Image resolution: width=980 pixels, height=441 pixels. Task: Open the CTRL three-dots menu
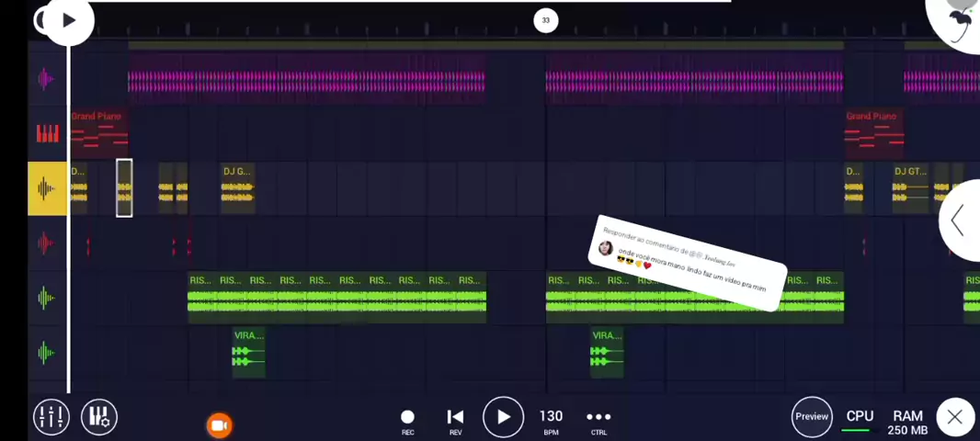click(598, 422)
